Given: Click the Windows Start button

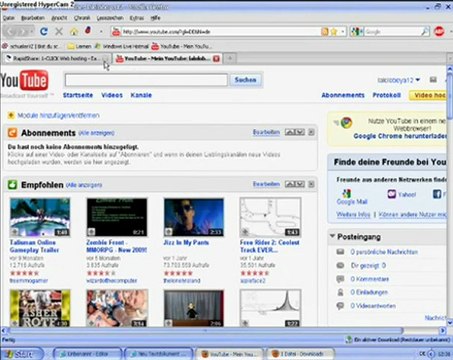Looking at the screenshot, I should pyautogui.click(x=22, y=354).
